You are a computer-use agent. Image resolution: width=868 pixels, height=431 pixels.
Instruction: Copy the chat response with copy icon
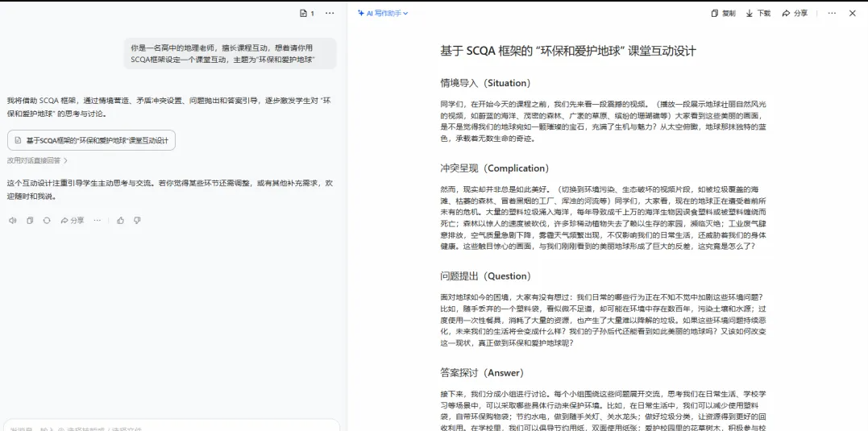pos(30,220)
